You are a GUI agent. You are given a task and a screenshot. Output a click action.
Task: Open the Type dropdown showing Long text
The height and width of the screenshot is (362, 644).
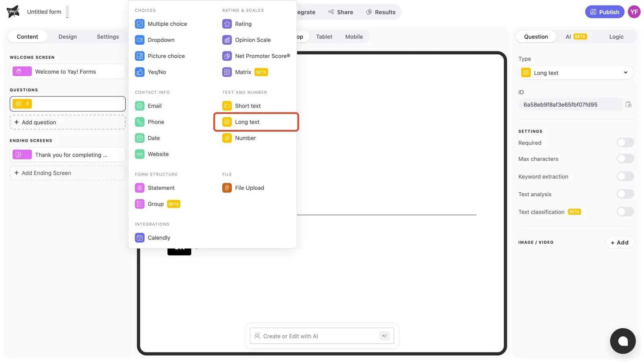tap(576, 73)
